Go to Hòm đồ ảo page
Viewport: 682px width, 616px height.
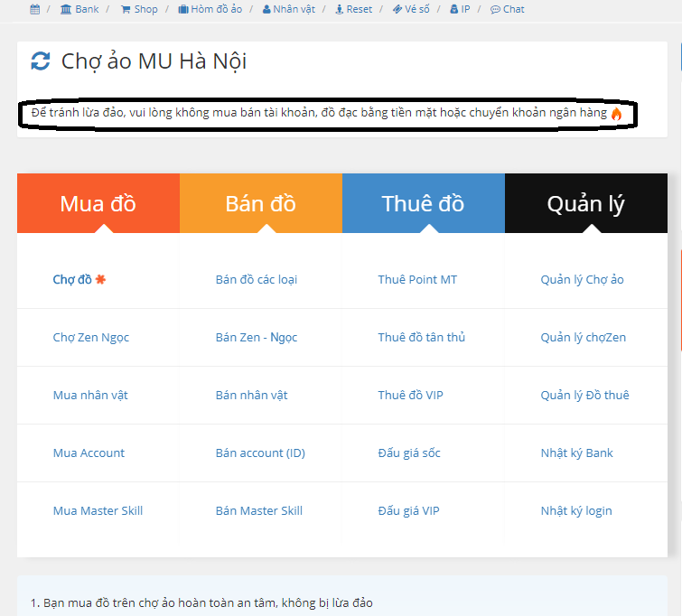tap(216, 9)
